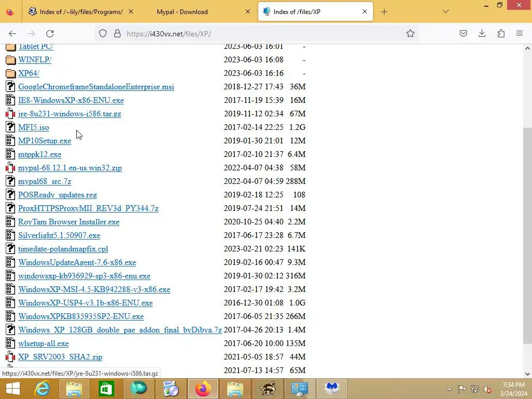The height and width of the screenshot is (399, 532).
Task: Download WindowsXP-USP4-v3.1b-x86-ENU.exe
Action: coord(86,303)
